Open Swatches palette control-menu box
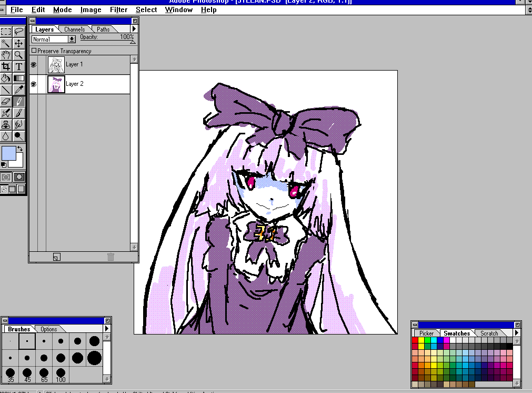 (x=415, y=325)
